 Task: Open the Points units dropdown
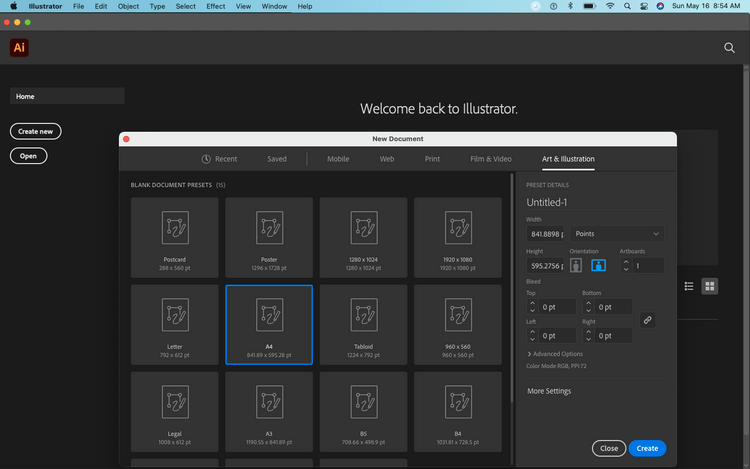tap(618, 233)
